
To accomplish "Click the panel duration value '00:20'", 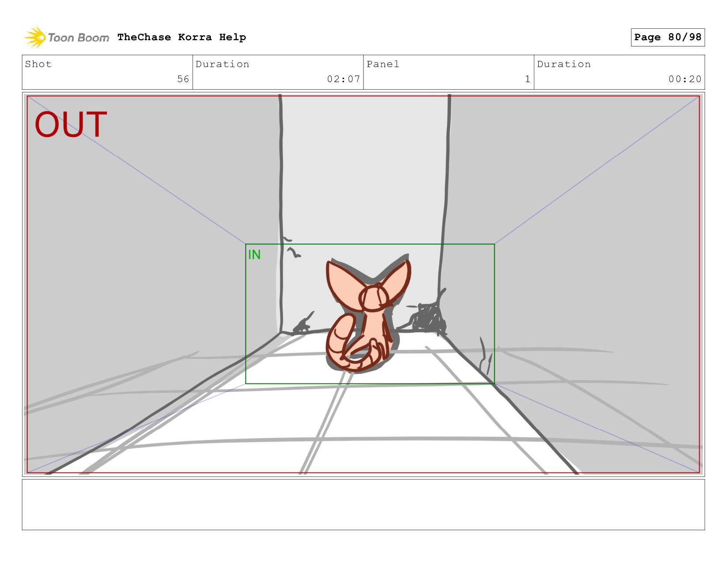I will click(x=685, y=79).
